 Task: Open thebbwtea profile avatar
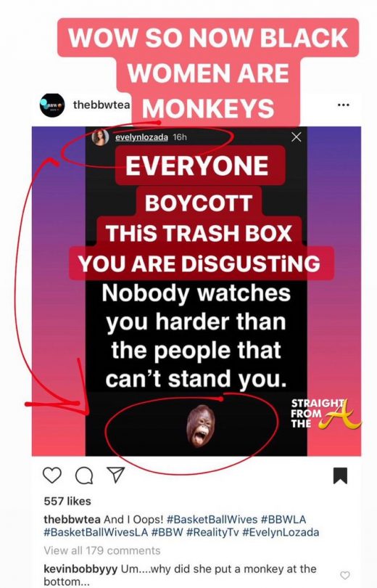(x=52, y=105)
